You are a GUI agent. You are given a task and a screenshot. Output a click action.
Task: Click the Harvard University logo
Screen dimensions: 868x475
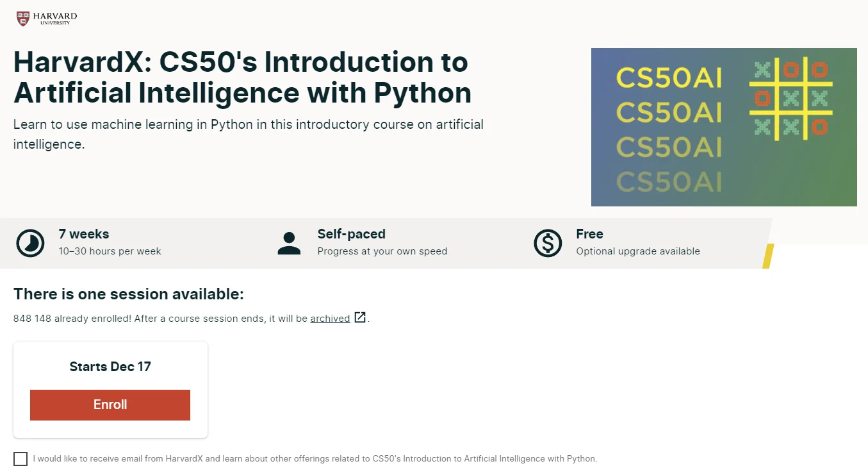point(46,18)
